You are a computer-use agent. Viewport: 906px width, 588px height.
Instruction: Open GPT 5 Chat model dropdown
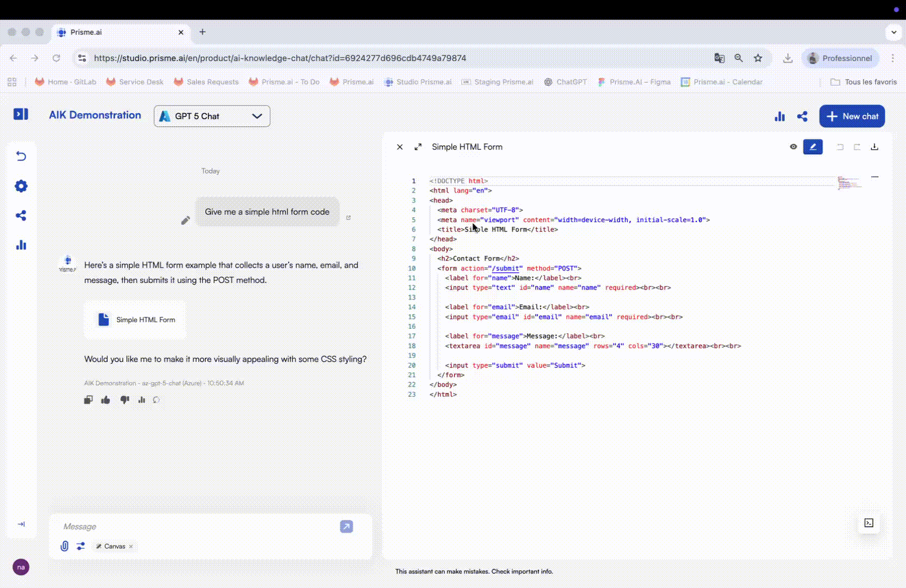click(x=212, y=116)
